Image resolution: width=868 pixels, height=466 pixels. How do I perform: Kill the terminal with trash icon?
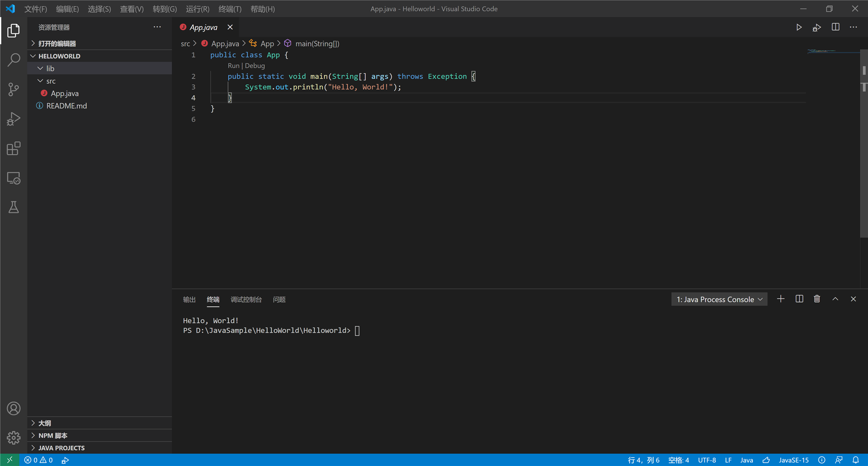[817, 299]
